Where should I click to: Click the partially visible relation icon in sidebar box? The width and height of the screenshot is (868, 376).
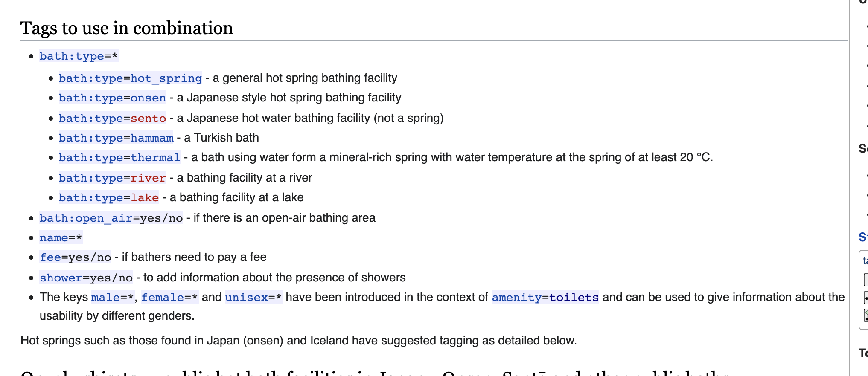tap(866, 315)
